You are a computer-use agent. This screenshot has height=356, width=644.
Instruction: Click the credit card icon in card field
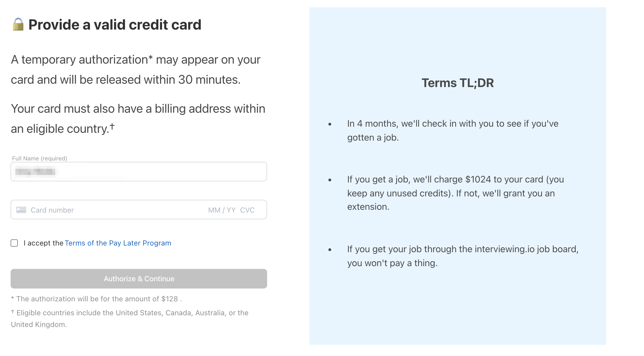tap(21, 210)
